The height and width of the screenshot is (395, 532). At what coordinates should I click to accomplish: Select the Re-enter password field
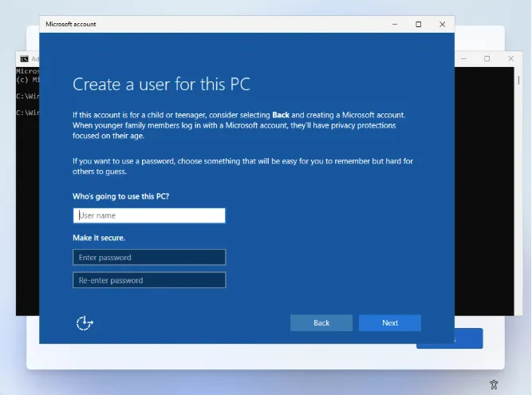(x=149, y=280)
